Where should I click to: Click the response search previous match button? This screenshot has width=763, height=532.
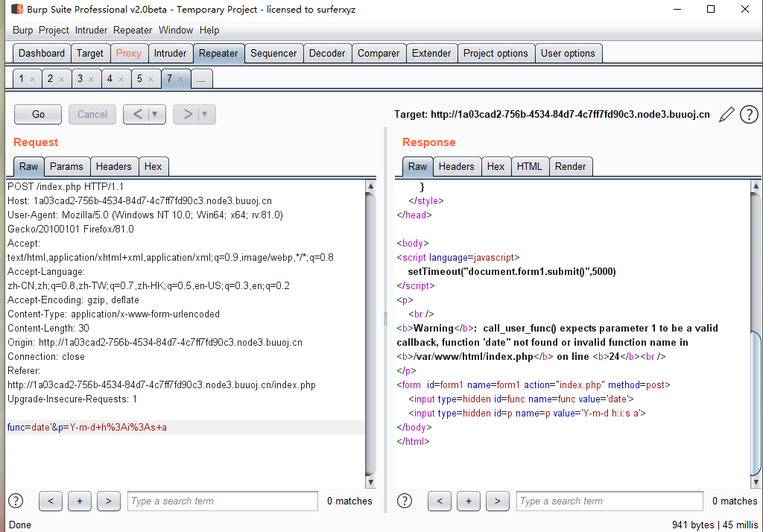pyautogui.click(x=440, y=501)
